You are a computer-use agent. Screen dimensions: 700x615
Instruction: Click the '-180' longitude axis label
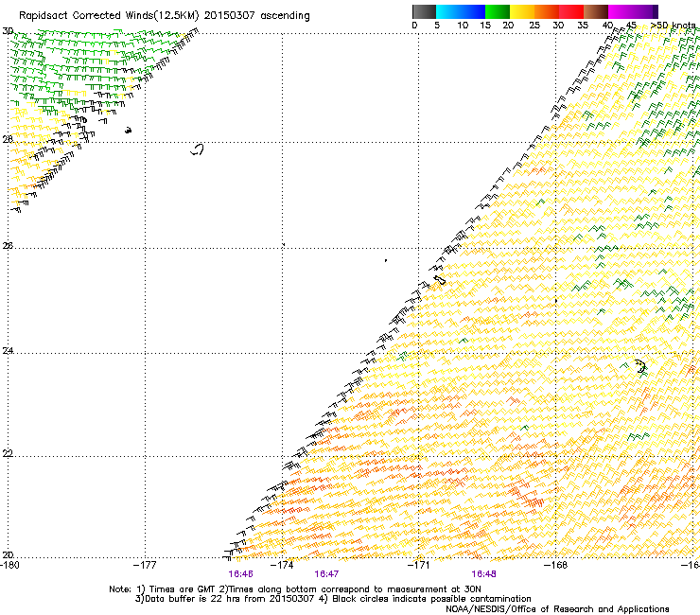pyautogui.click(x=9, y=565)
